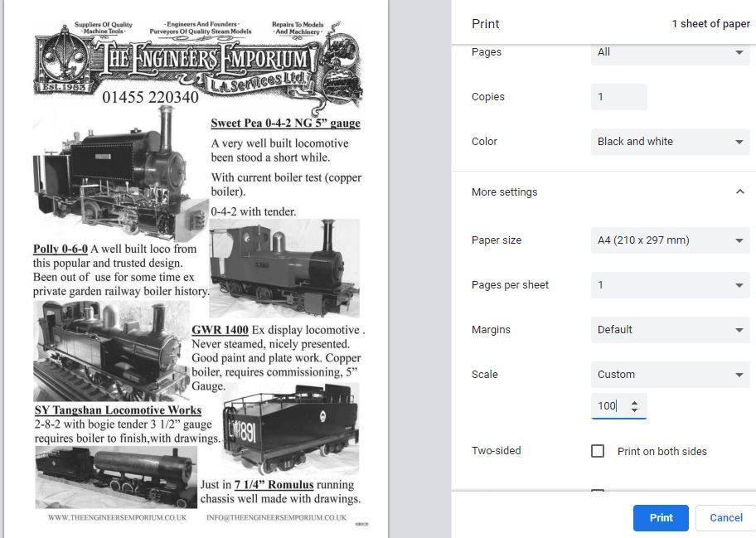Viewport: 756px width, 538px height.
Task: Open the Paper size A4 dropdown
Action: [x=670, y=240]
